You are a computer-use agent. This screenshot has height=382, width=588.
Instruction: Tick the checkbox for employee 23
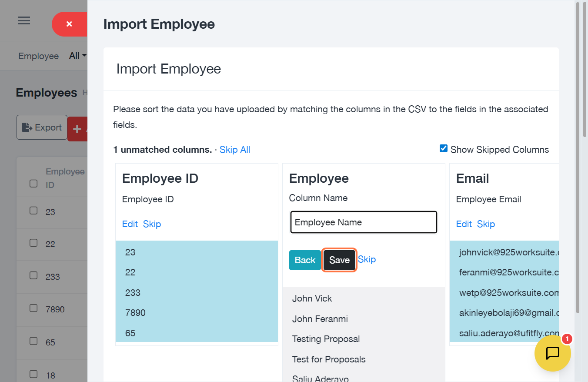coord(33,211)
